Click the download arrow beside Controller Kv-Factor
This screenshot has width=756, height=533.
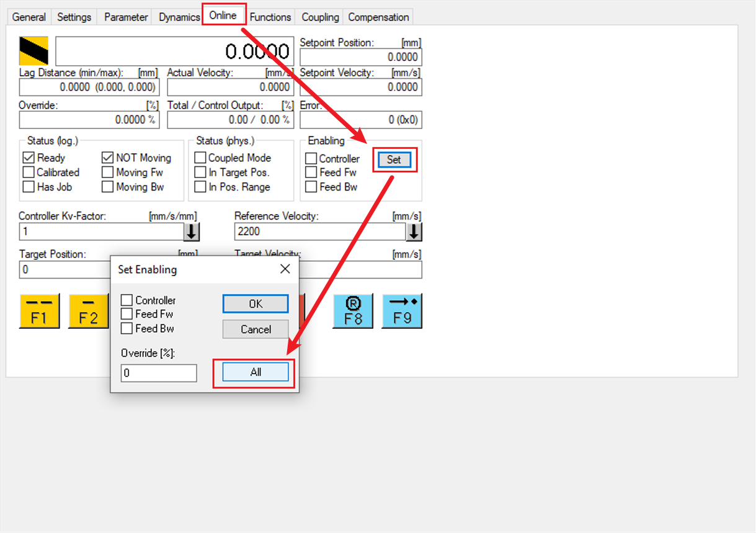tap(192, 232)
